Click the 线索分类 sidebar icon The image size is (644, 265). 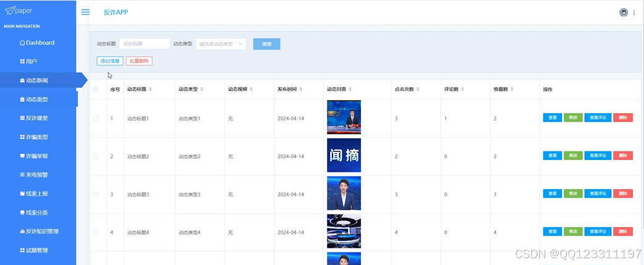click(22, 212)
